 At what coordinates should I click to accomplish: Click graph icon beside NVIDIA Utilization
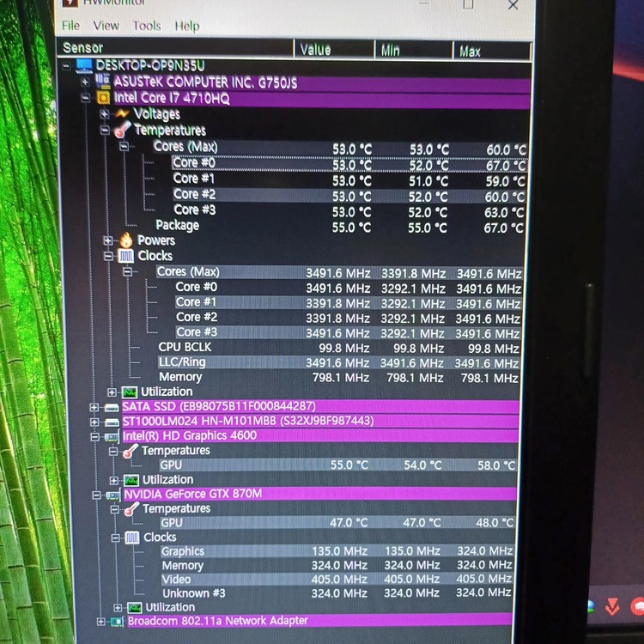click(135, 607)
